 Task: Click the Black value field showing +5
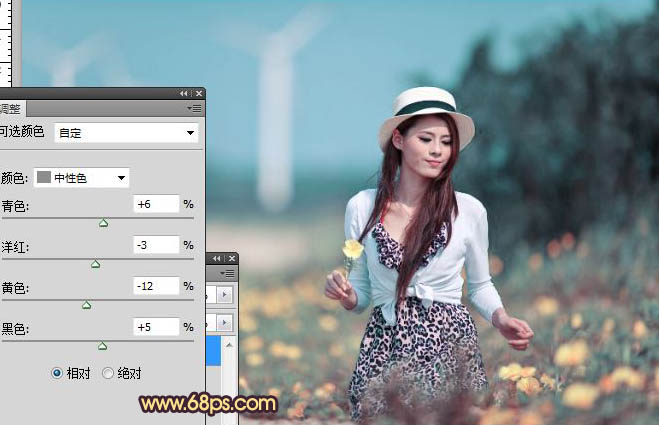155,327
